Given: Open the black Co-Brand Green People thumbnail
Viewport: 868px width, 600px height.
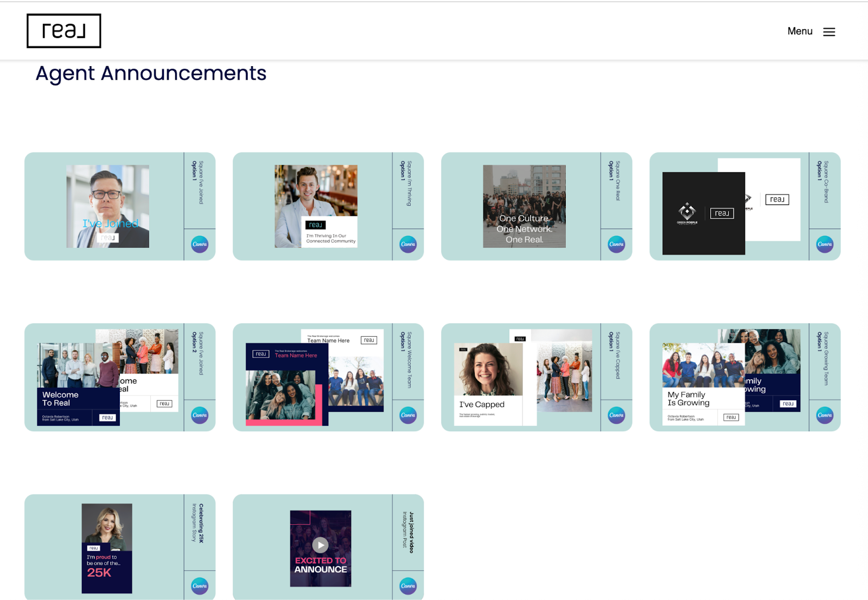Looking at the screenshot, I should coord(704,213).
